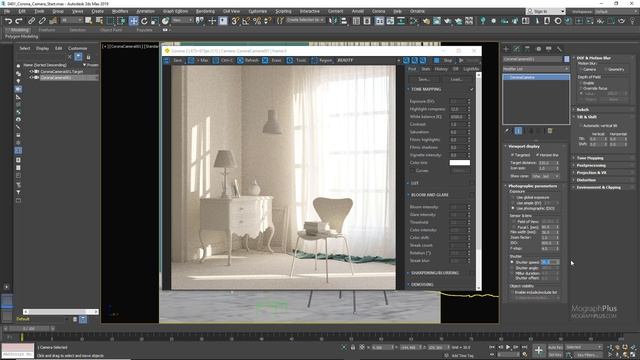Open the Hierarchy panel icon
Viewport: 640px width, 360px height.
point(527,49)
